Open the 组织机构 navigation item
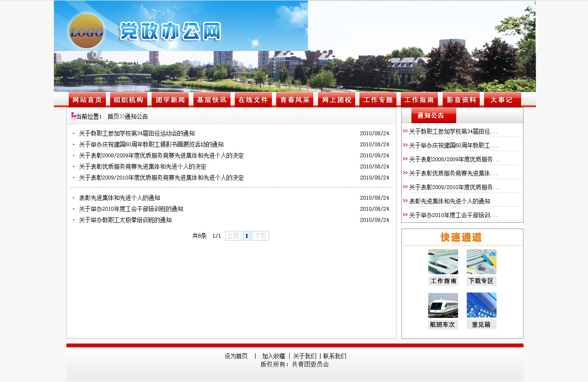The image size is (588, 382). pos(128,100)
